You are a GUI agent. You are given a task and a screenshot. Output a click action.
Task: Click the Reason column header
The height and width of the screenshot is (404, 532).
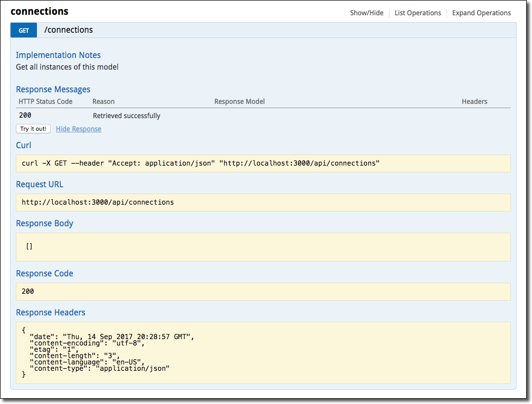103,102
